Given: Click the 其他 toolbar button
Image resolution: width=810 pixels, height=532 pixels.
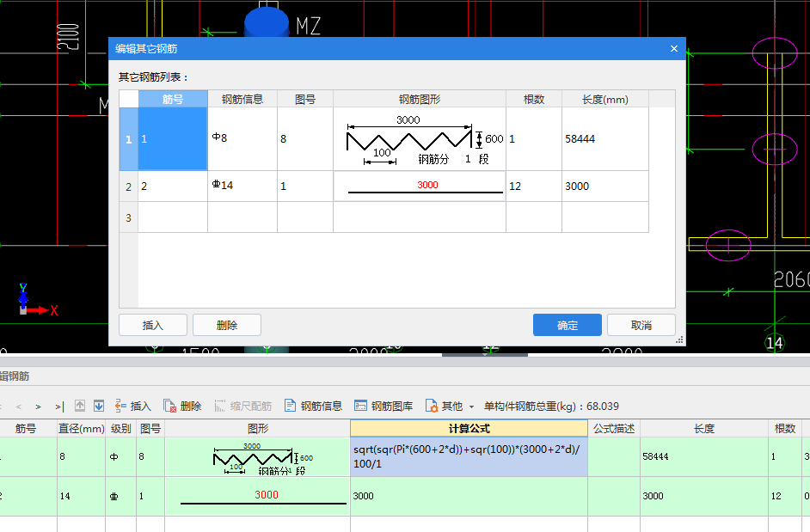Looking at the screenshot, I should pos(445,406).
